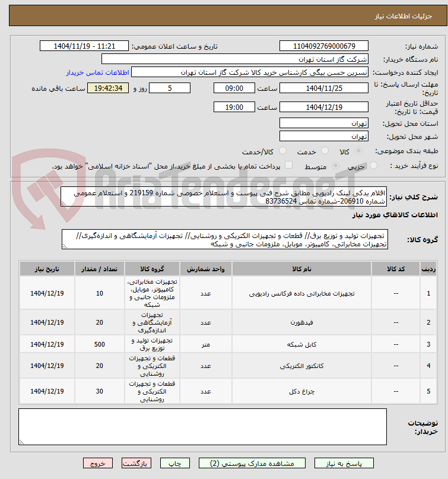Select the کالا radio button

point(359,151)
